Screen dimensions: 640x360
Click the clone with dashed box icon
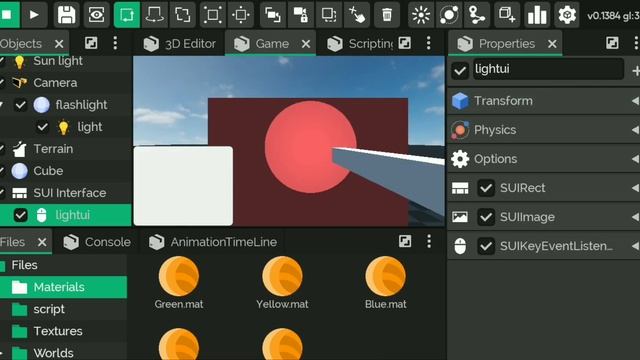(329, 15)
